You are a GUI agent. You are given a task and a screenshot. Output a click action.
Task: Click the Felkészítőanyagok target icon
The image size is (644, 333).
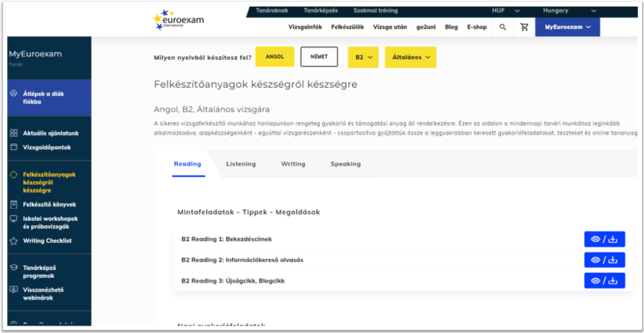14,174
